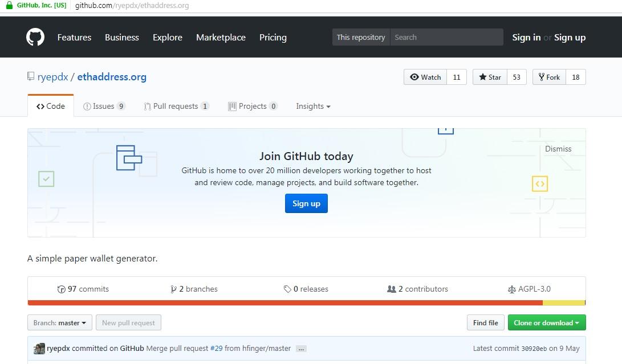Select the Code tab
Screen dimensions: 622x364
pos(50,107)
